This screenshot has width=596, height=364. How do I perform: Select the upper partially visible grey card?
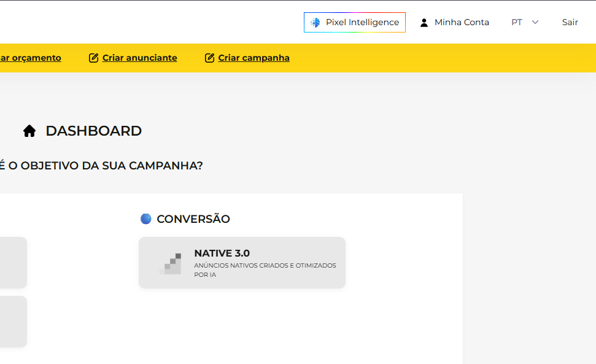click(x=14, y=263)
